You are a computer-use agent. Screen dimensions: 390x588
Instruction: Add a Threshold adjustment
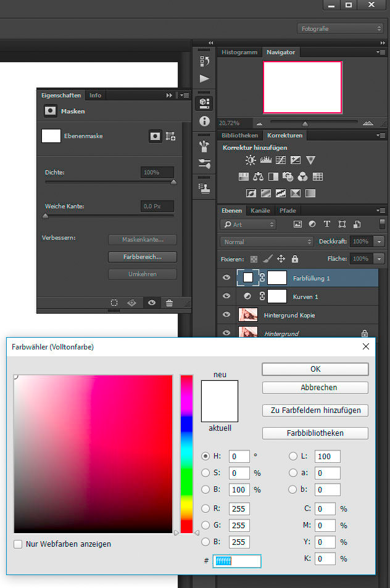(x=281, y=193)
